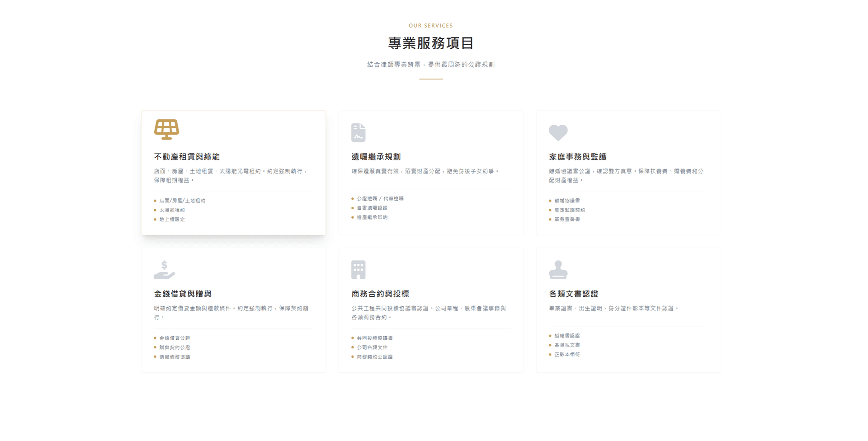The image size is (868, 441).
Task: Select the list item 各類私文書
Action: pyautogui.click(x=567, y=345)
